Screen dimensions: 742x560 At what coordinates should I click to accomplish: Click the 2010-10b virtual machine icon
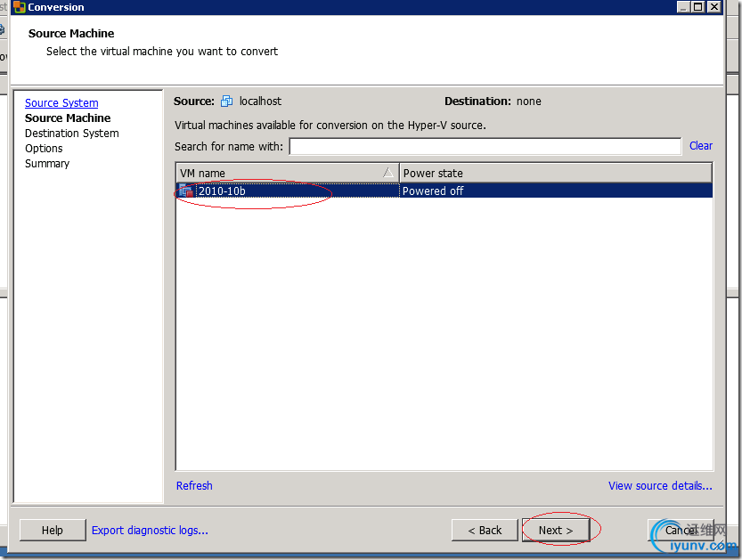pos(186,191)
